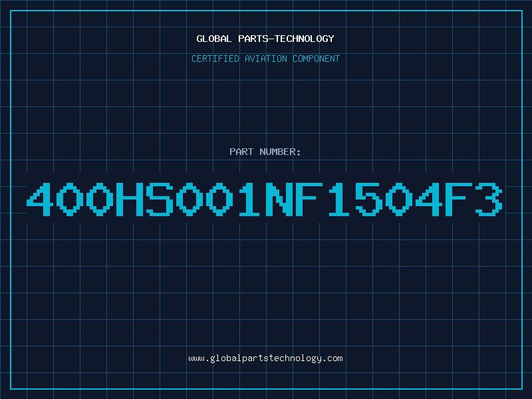Click the final digit 3 of the part number
Screen dimensions: 532x399
489,199
